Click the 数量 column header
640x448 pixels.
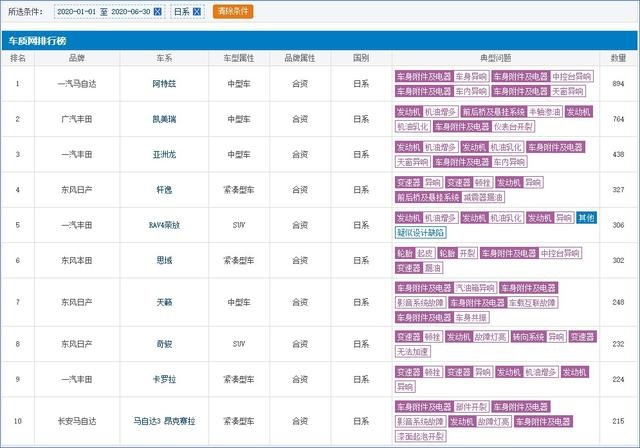[x=618, y=58]
